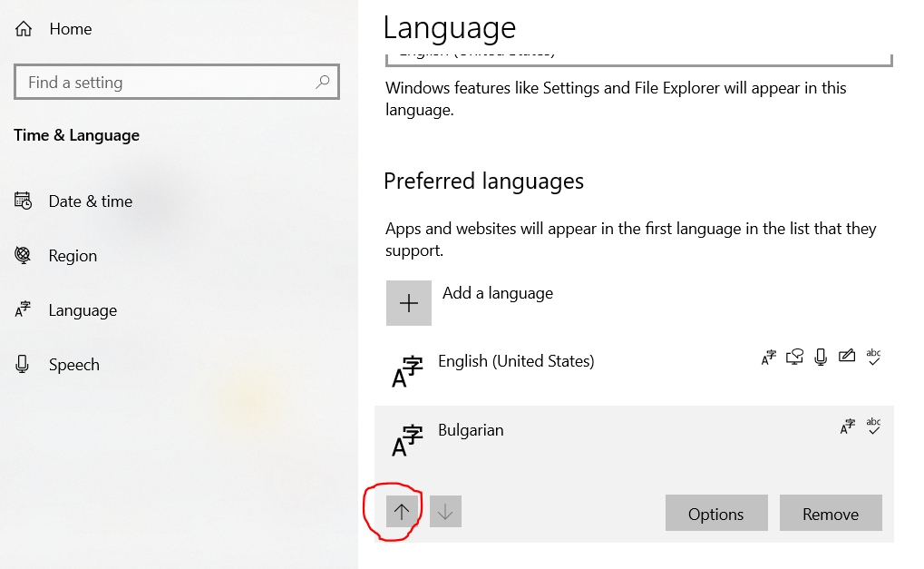Image resolution: width=924 pixels, height=569 pixels.
Task: Click the display language icon in the English row
Action: tap(768, 358)
